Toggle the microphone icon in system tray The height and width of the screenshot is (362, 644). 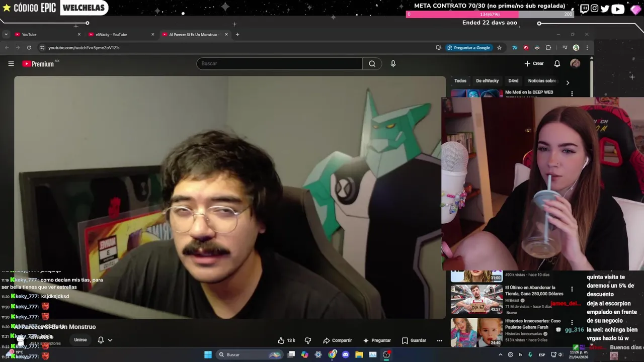point(530,354)
